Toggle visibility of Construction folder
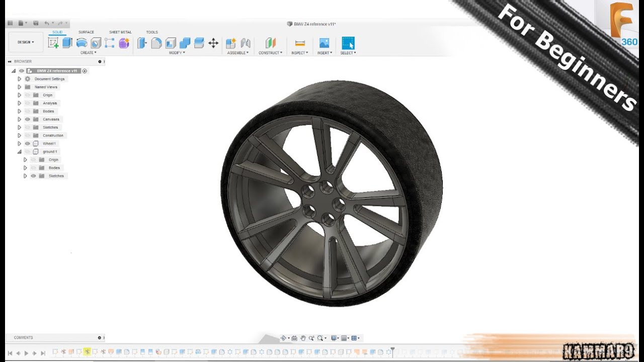The height and width of the screenshot is (362, 644). click(x=28, y=135)
